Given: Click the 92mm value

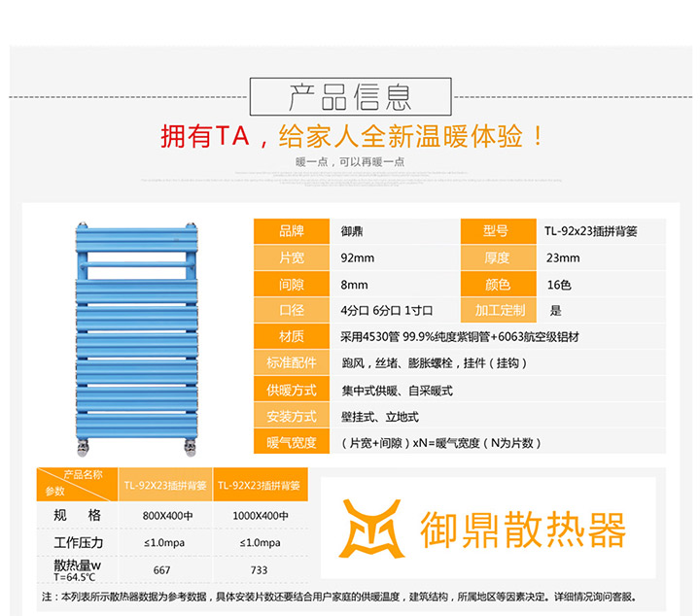Looking at the screenshot, I should [357, 257].
